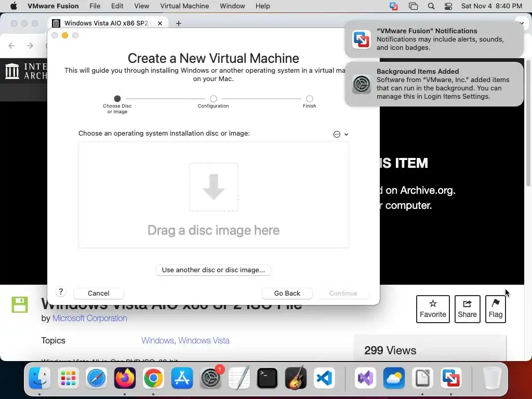Open Spotlight search in the menu bar

tap(431, 6)
